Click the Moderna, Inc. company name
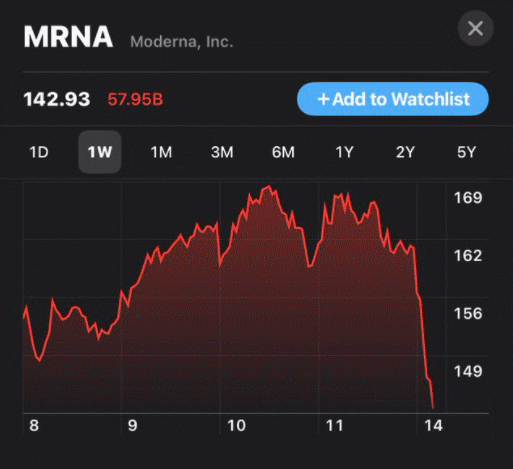This screenshot has width=514, height=469. [182, 42]
